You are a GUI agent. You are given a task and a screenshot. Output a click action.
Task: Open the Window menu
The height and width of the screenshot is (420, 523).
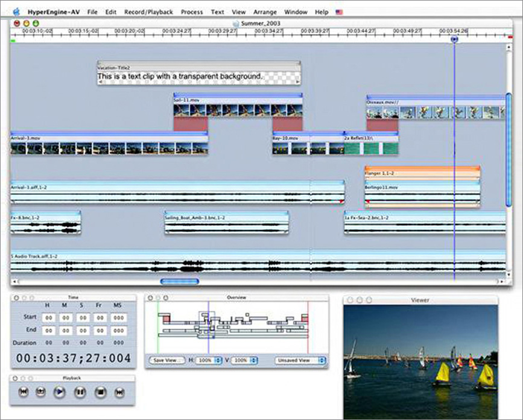pyautogui.click(x=296, y=12)
